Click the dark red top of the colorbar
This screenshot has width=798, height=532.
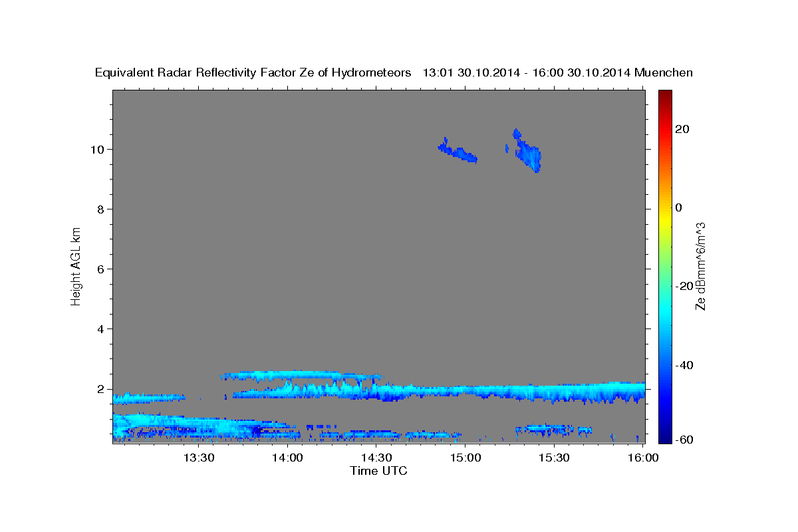664,94
